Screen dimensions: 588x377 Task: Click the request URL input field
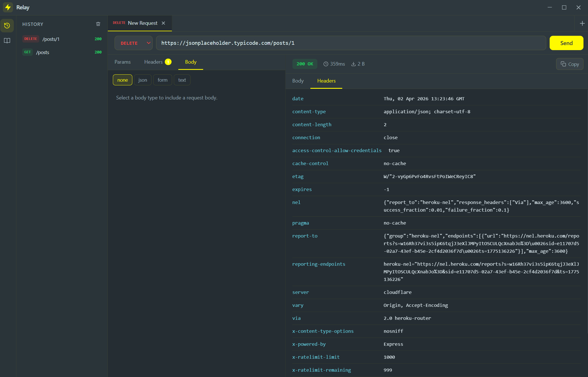pyautogui.click(x=351, y=43)
